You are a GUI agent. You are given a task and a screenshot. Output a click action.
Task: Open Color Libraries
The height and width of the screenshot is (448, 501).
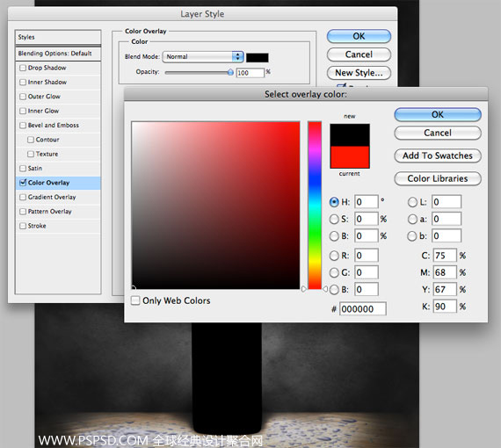click(438, 178)
